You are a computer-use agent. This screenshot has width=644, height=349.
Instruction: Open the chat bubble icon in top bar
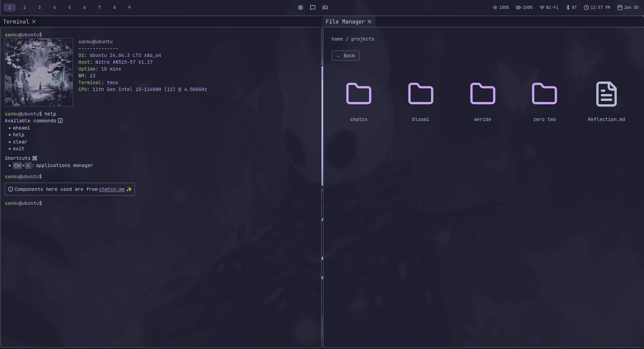[313, 7]
